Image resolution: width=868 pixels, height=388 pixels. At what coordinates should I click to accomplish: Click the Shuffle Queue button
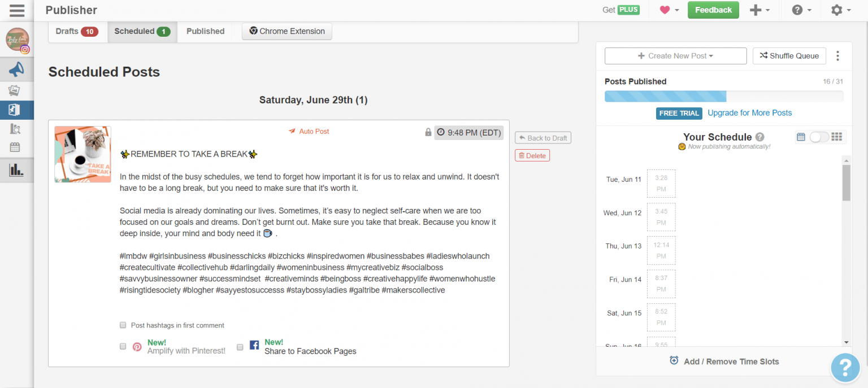point(789,56)
